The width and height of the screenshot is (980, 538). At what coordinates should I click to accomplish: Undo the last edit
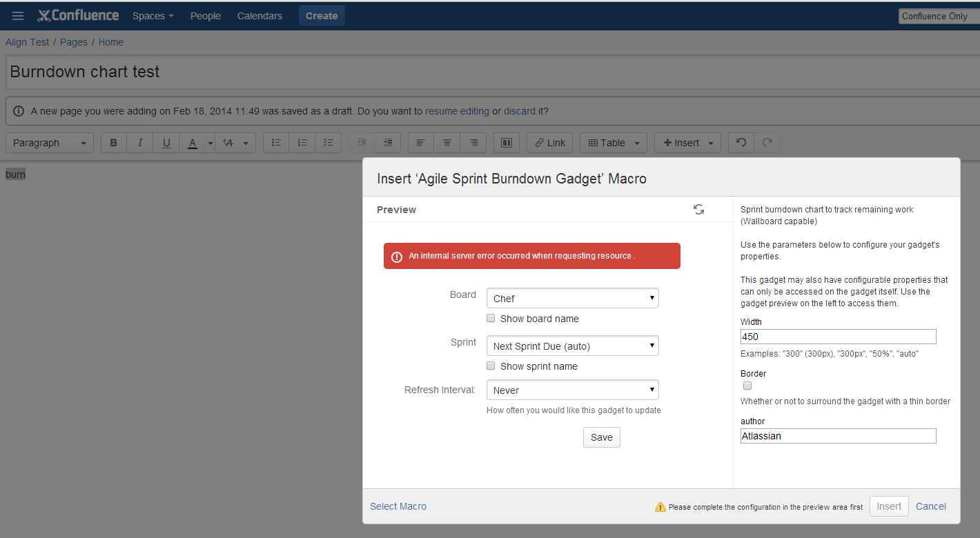tap(741, 143)
